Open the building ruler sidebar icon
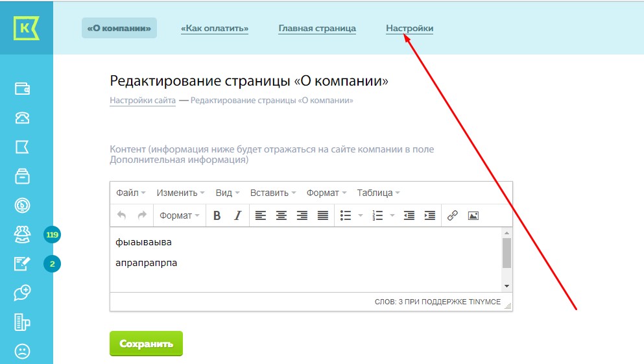The width and height of the screenshot is (644, 364). click(22, 322)
